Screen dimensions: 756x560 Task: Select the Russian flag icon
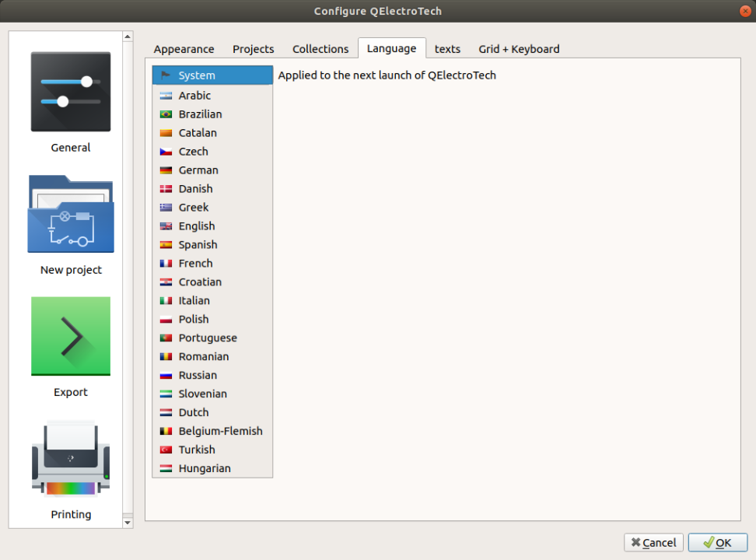[166, 375]
